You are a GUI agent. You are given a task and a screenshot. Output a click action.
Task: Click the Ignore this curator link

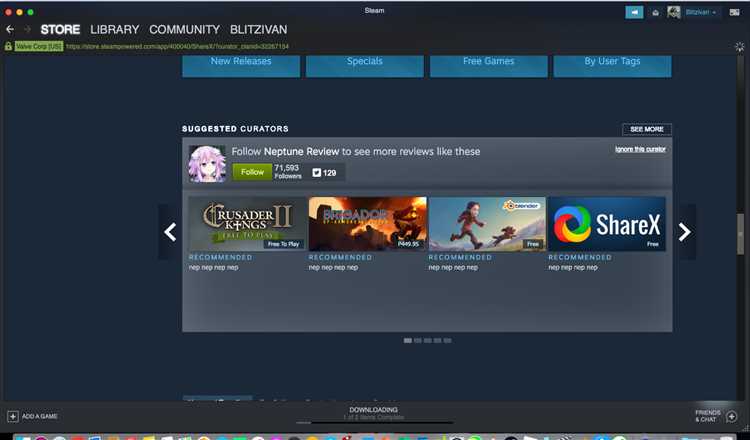tap(640, 149)
